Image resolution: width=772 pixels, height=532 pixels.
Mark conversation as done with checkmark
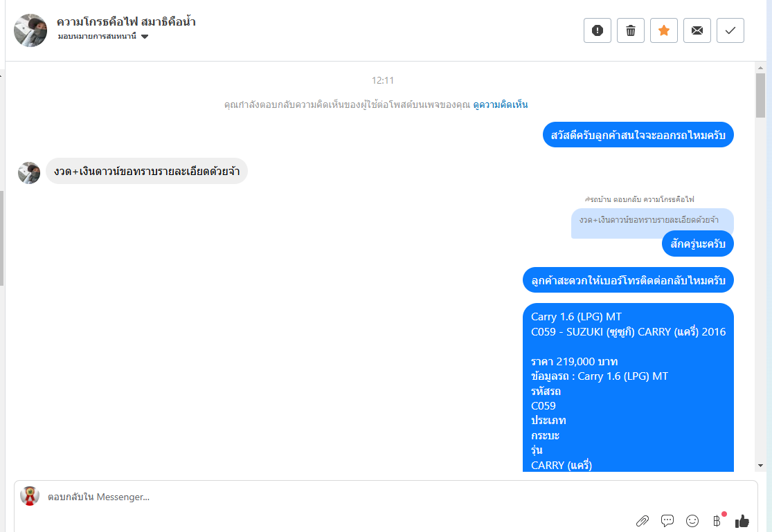(x=730, y=30)
